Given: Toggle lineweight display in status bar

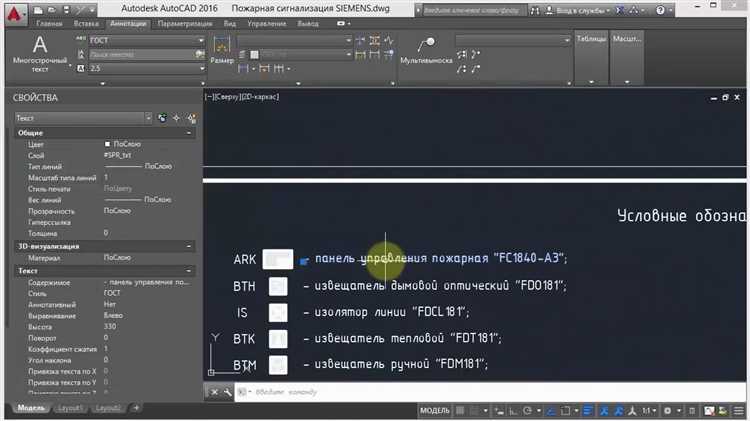Looking at the screenshot, I should (588, 411).
